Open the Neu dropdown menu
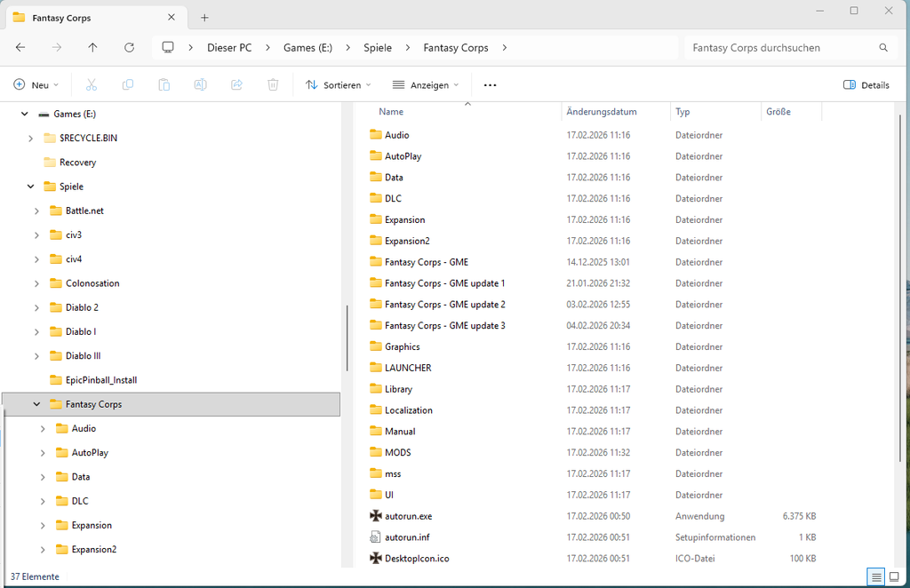Image resolution: width=910 pixels, height=588 pixels. click(36, 84)
